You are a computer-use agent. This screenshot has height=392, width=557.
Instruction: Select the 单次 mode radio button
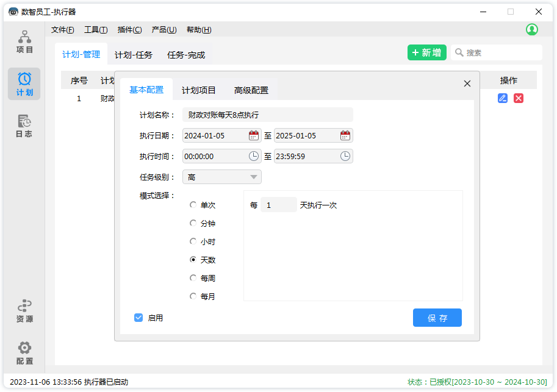click(x=193, y=205)
